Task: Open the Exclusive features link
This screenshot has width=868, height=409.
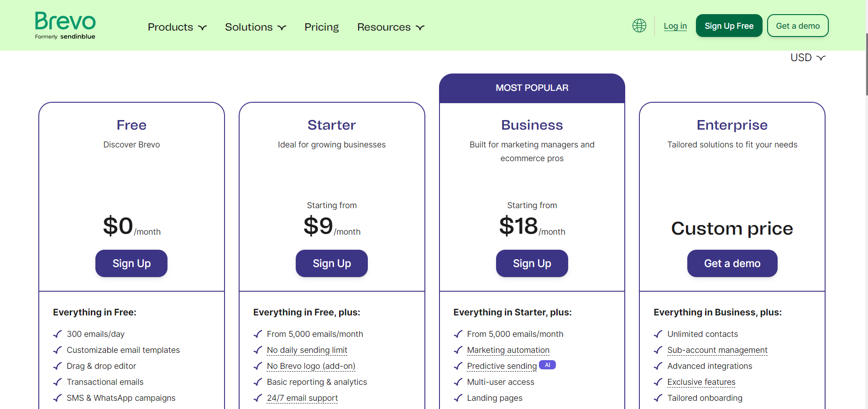Action: coord(701,382)
